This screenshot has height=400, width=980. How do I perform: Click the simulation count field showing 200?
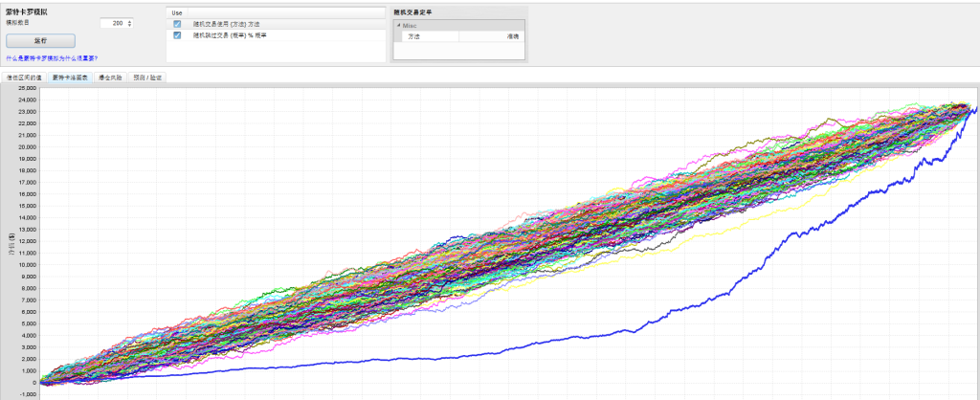pos(112,22)
